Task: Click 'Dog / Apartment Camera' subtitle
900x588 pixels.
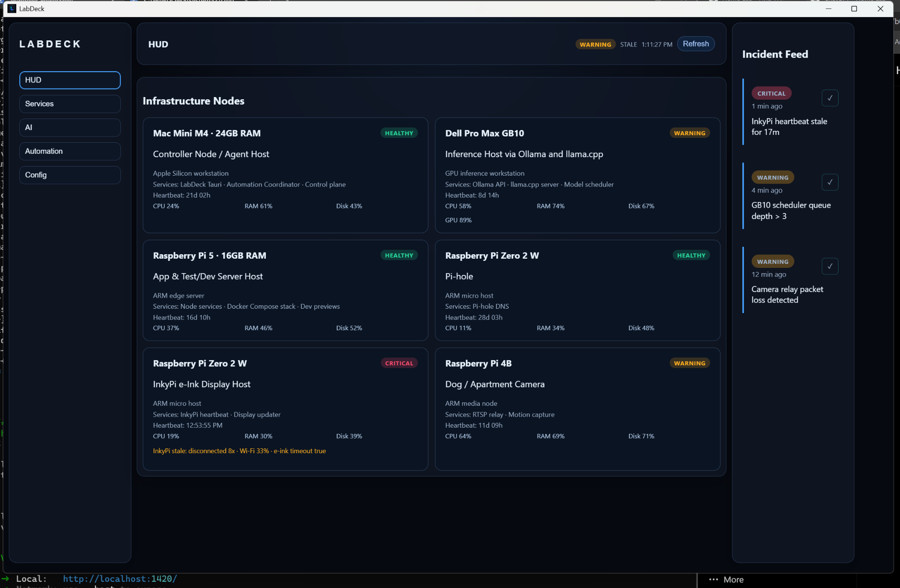Action: (x=495, y=384)
